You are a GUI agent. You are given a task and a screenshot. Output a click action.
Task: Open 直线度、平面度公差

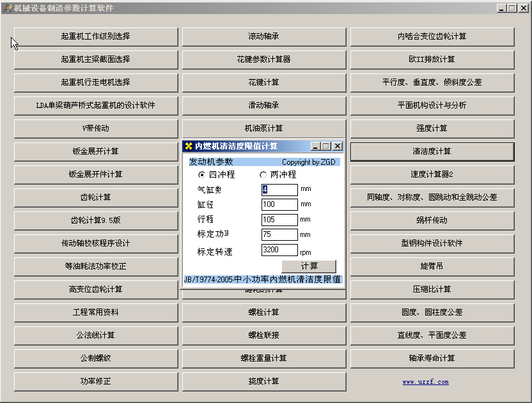(x=432, y=335)
